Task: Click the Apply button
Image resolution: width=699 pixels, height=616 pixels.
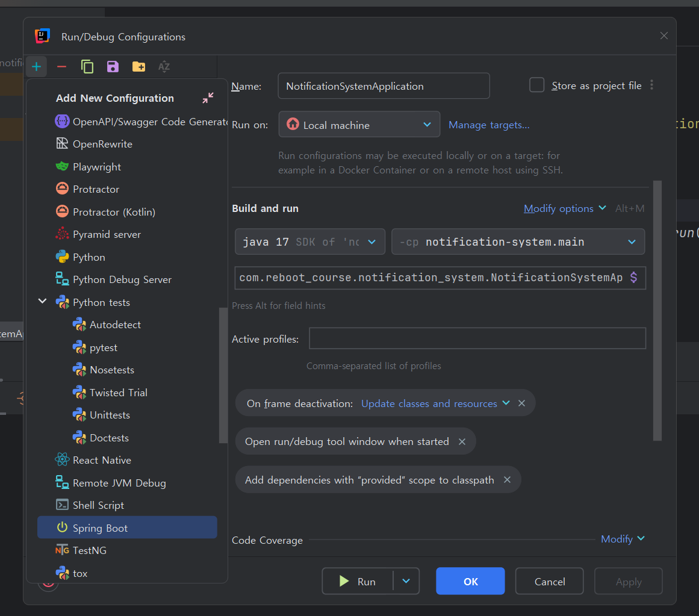Action: [629, 581]
